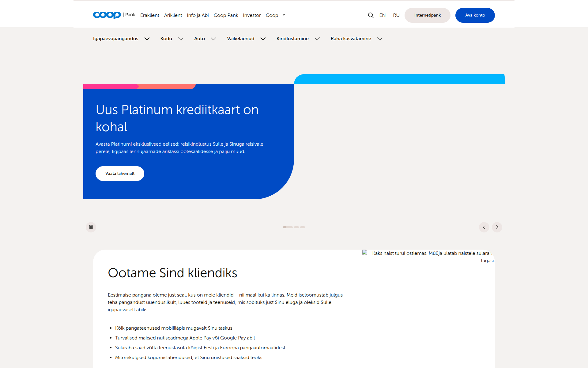This screenshot has width=588, height=368.
Task: Open the Auto dropdown menu
Action: (205, 39)
